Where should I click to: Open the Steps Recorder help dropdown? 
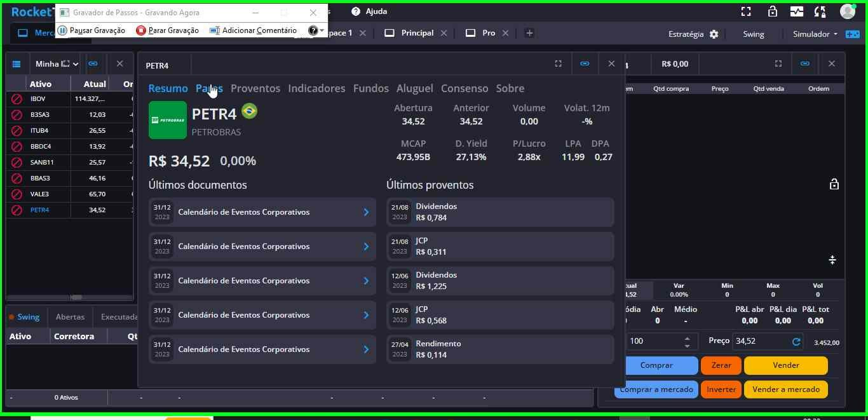pyautogui.click(x=316, y=30)
